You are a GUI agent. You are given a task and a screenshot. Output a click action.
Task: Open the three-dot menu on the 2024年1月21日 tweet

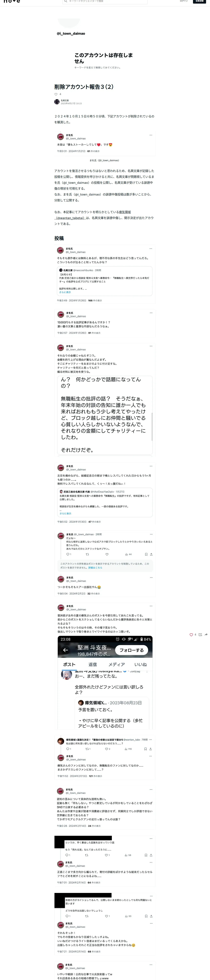tap(151, 135)
